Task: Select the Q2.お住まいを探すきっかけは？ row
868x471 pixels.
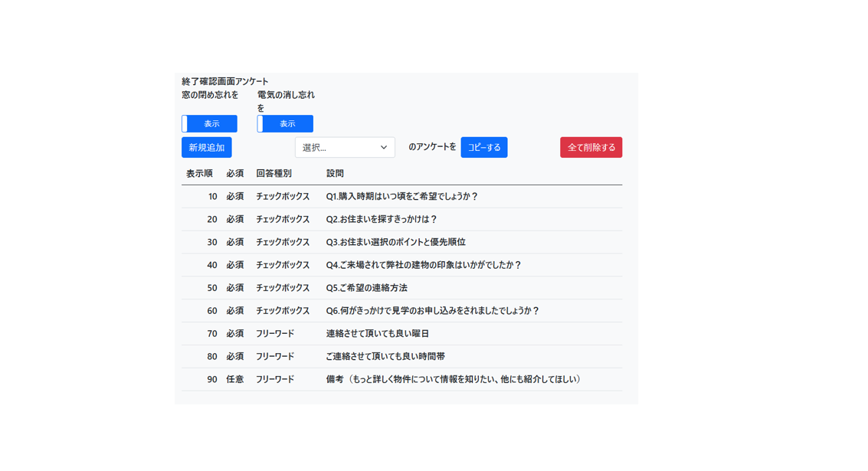Action: tap(402, 219)
